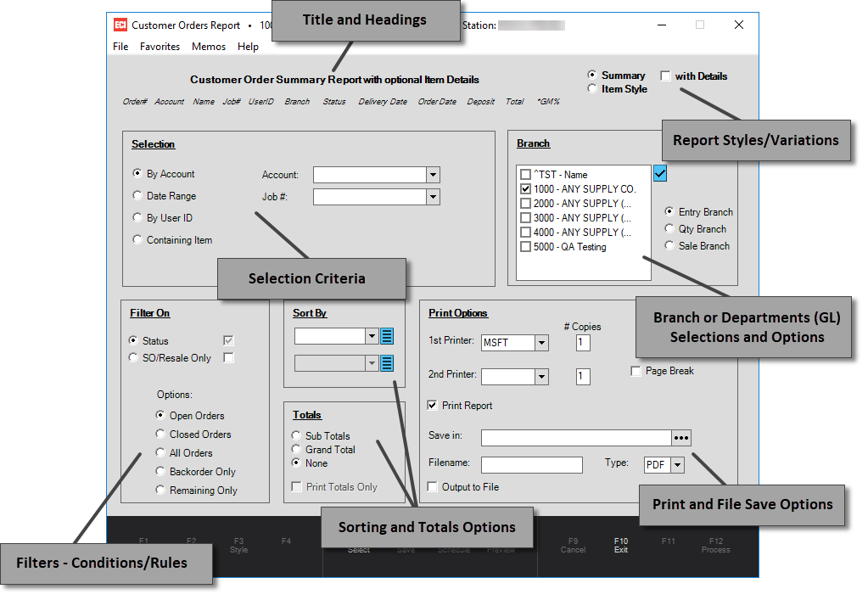Click the F11 function key
The image size is (868, 600).
[x=668, y=541]
